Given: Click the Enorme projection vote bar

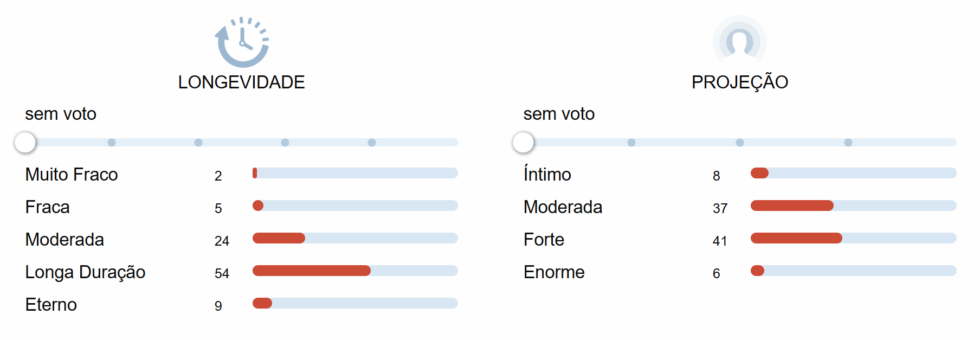Looking at the screenshot, I should pyautogui.click(x=854, y=271).
